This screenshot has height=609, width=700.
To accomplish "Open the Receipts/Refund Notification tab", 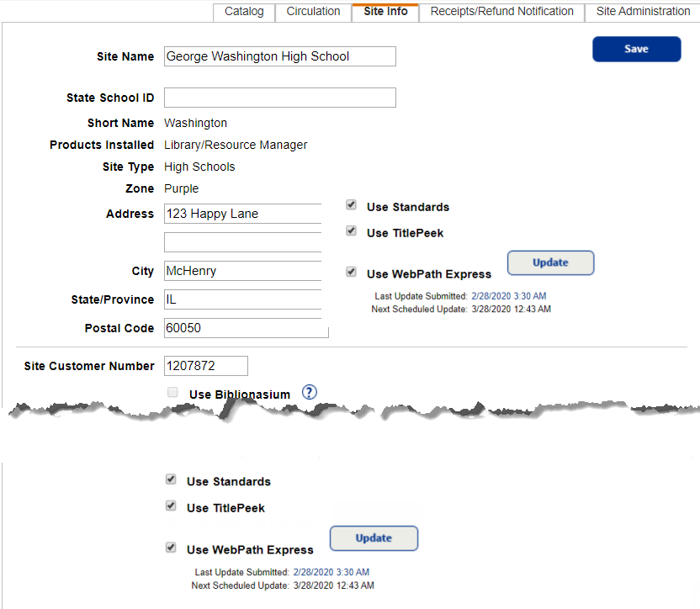I will pyautogui.click(x=501, y=12).
